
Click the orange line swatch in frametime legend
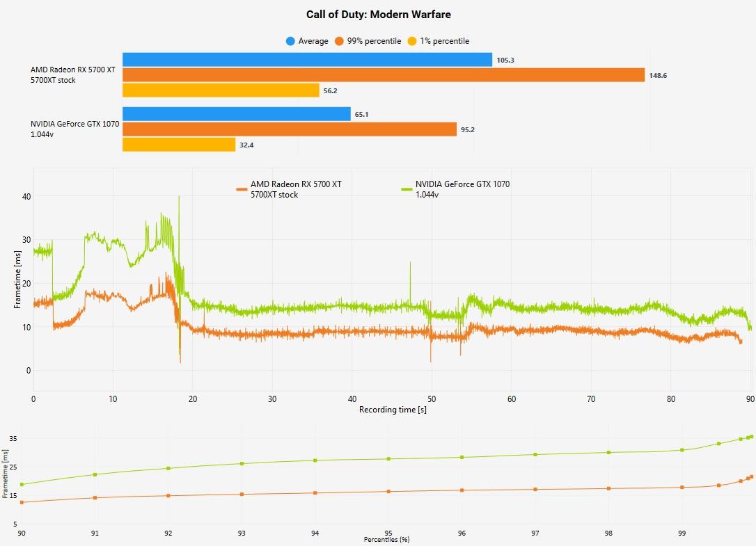click(242, 189)
